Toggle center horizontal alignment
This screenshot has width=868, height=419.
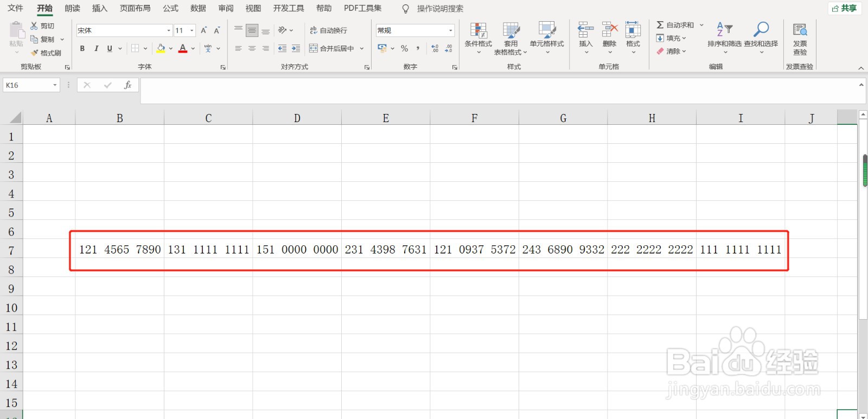252,48
